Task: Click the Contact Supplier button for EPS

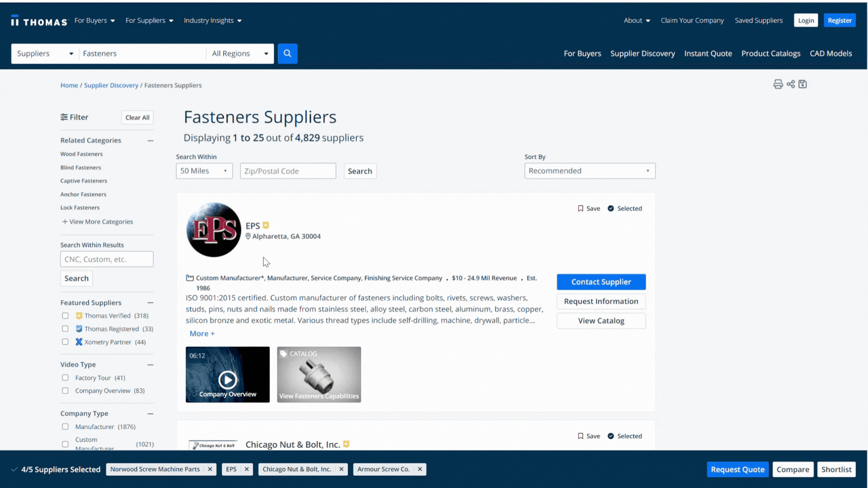Action: tap(601, 281)
